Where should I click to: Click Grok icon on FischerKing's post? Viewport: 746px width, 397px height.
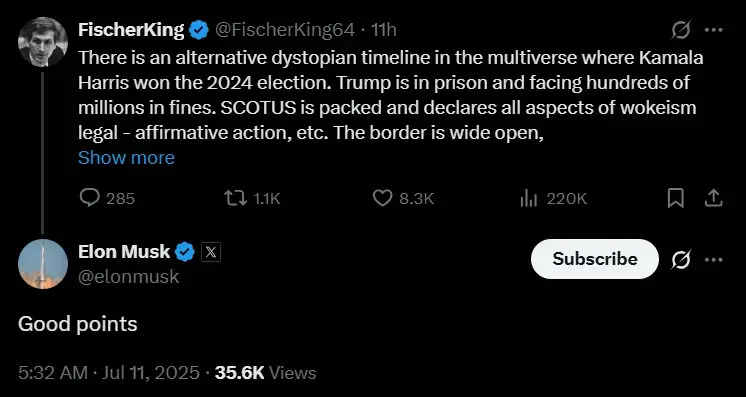[x=681, y=31]
